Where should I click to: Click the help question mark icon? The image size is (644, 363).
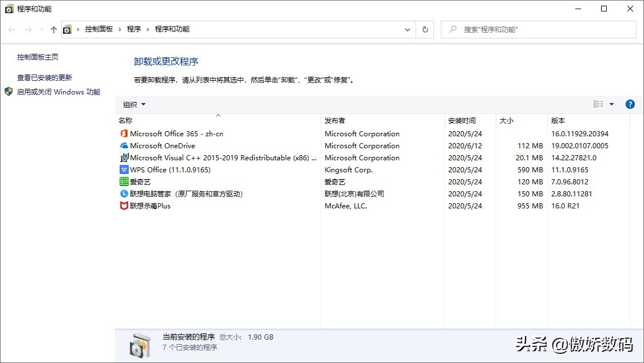click(630, 104)
